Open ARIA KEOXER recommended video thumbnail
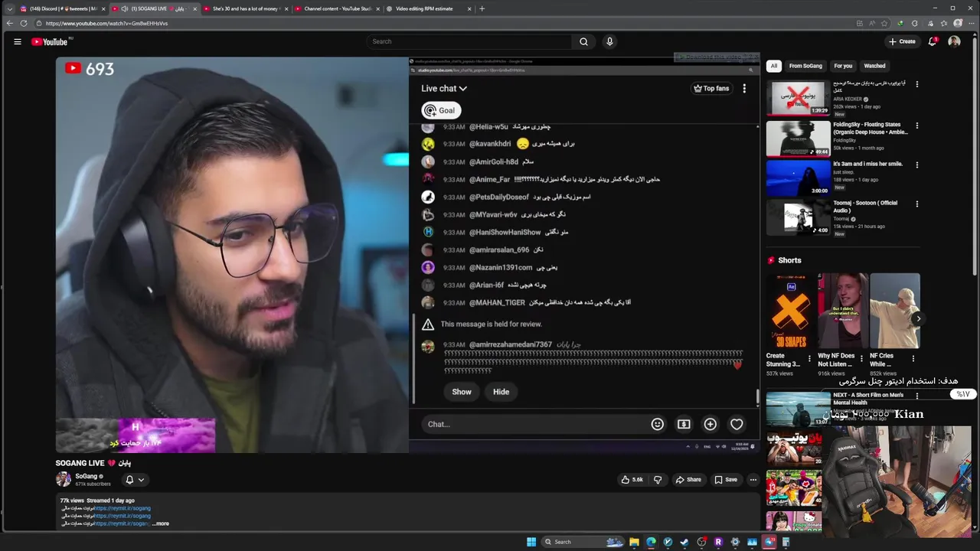Image resolution: width=980 pixels, height=551 pixels. pyautogui.click(x=798, y=96)
